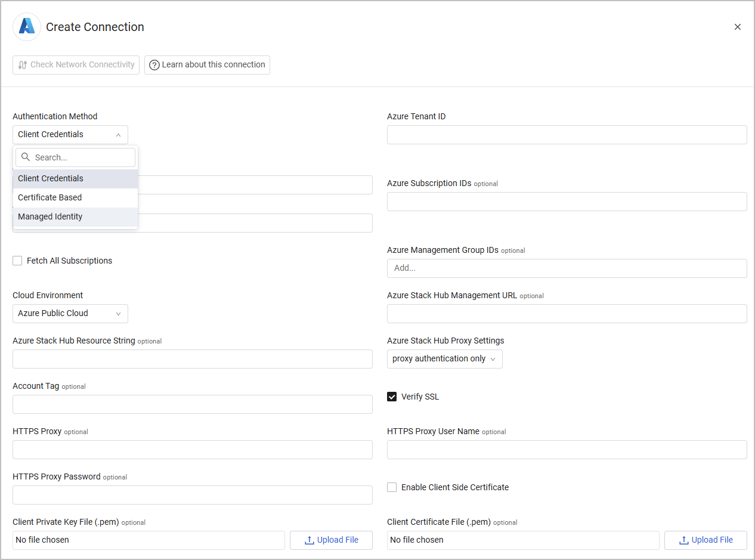
Task: Open Azure Stack Hub Proxy Settings dropdown
Action: pyautogui.click(x=445, y=359)
